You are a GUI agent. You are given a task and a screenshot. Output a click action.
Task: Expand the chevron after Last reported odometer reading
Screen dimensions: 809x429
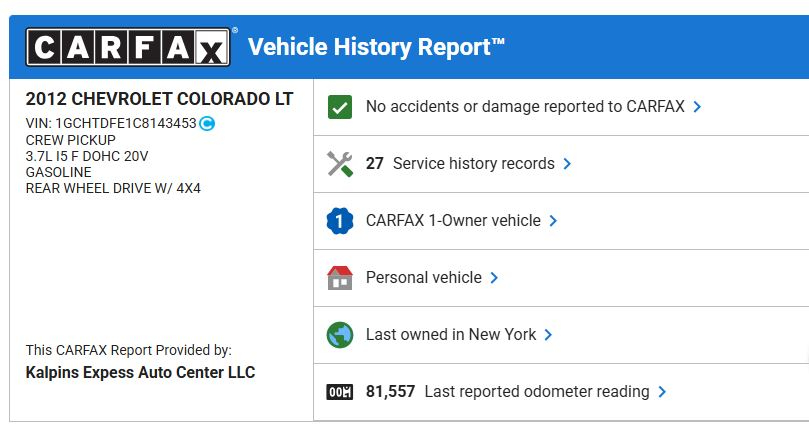pos(662,392)
